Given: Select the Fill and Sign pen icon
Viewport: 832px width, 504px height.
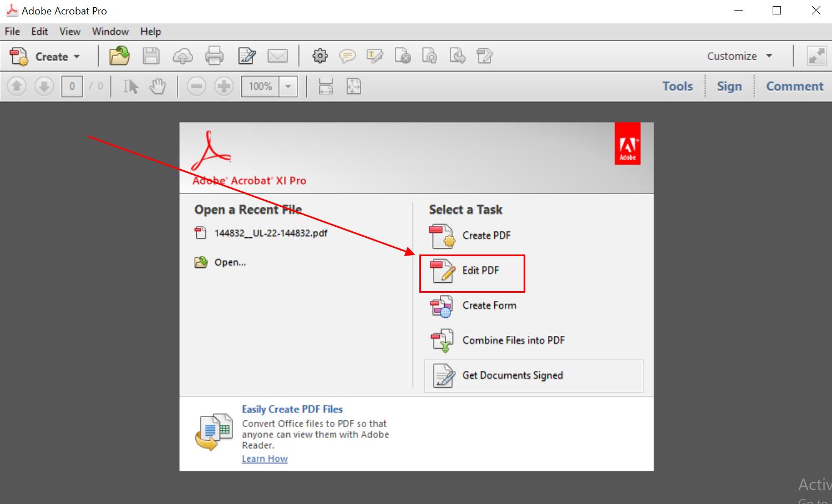Looking at the screenshot, I should pyautogui.click(x=247, y=55).
